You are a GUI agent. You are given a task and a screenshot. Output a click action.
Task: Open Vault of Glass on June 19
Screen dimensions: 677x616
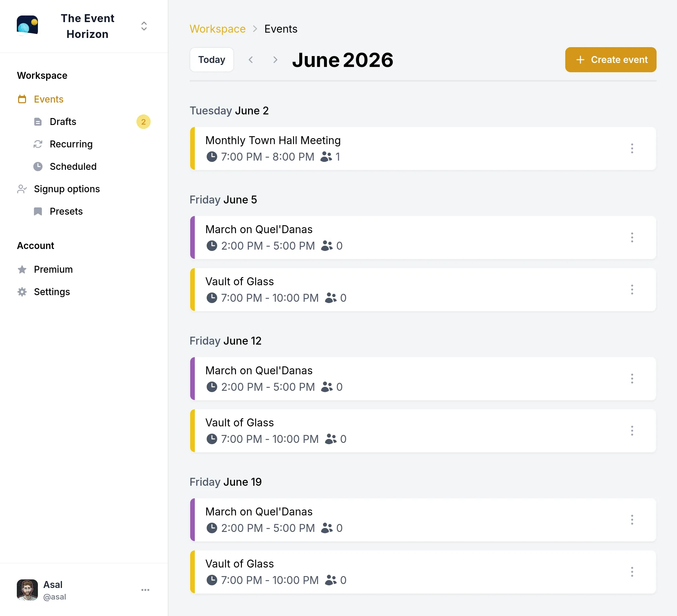pyautogui.click(x=423, y=572)
